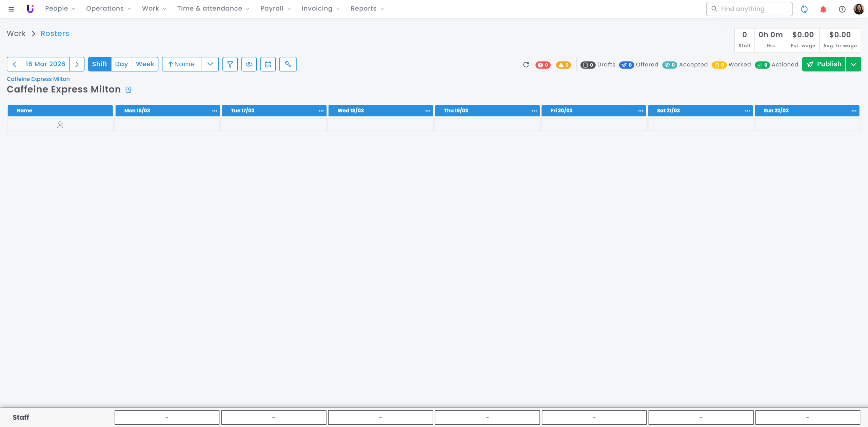Open the Payroll menu

[x=275, y=8]
